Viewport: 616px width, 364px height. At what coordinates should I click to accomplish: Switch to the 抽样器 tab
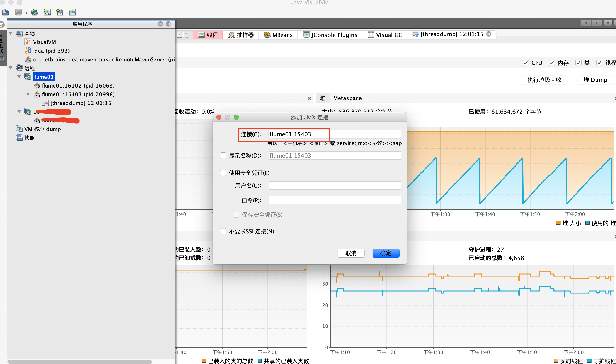pos(241,35)
